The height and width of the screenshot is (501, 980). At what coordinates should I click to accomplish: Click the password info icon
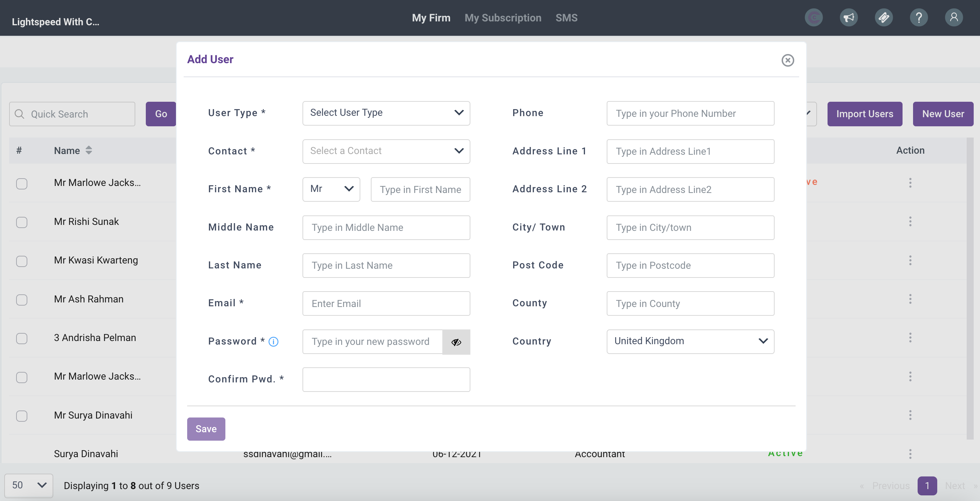[273, 341]
